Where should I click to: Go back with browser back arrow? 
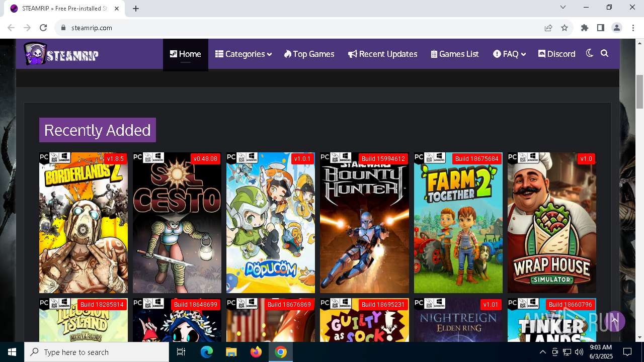point(11,28)
